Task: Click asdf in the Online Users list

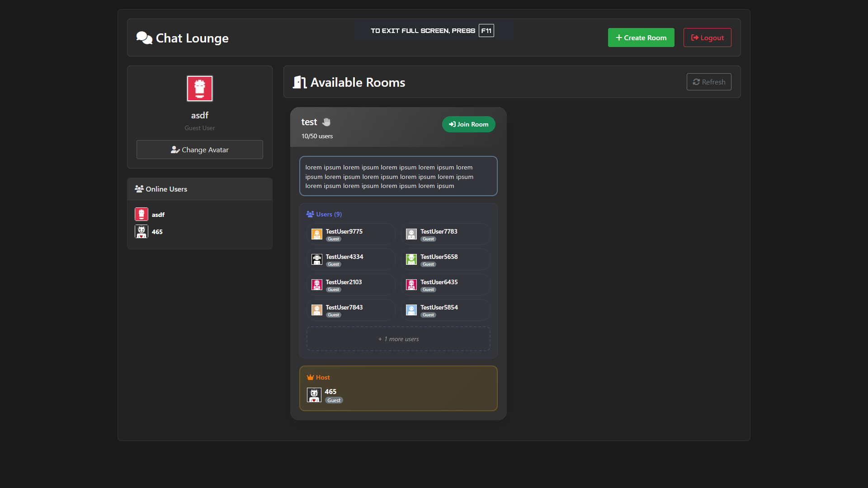Action: point(158,215)
